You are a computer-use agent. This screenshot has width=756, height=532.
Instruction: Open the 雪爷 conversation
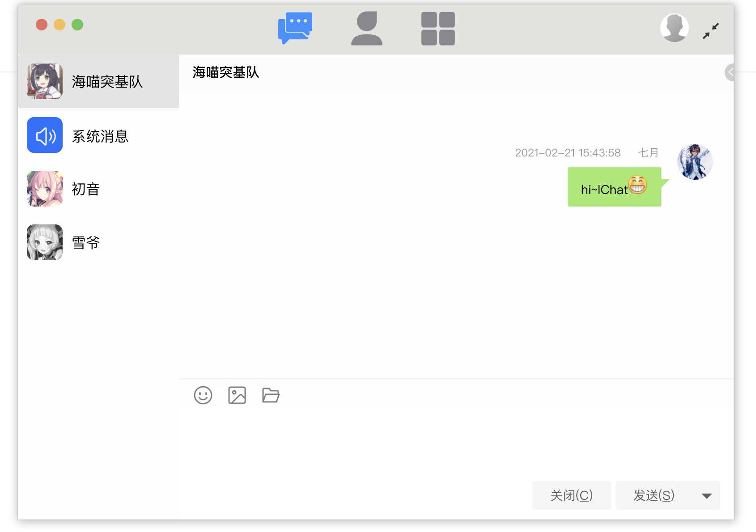click(98, 242)
